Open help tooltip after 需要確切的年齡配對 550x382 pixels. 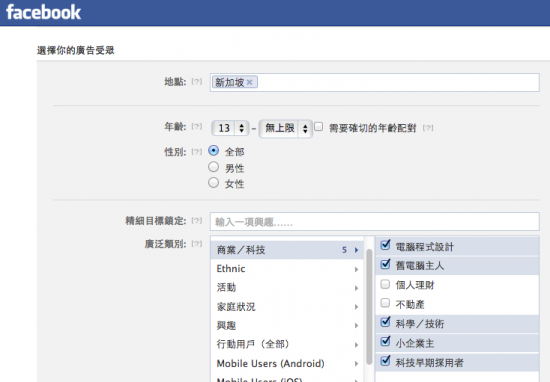coord(428,128)
